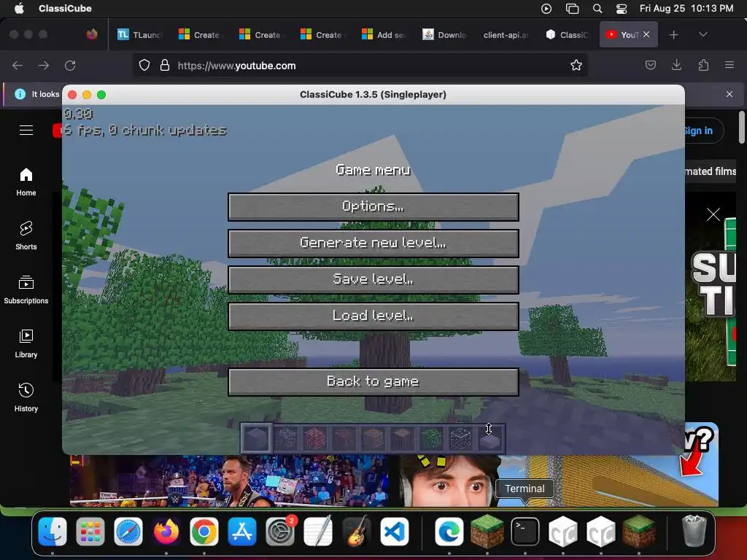Dismiss the Firefox notification bar
The width and height of the screenshot is (747, 560).
729,94
